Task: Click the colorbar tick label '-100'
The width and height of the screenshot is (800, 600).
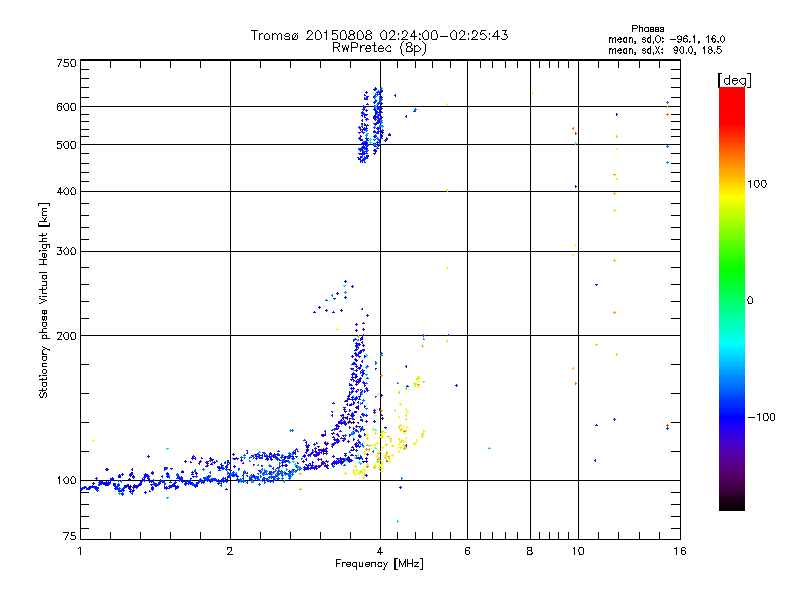Action: 761,417
